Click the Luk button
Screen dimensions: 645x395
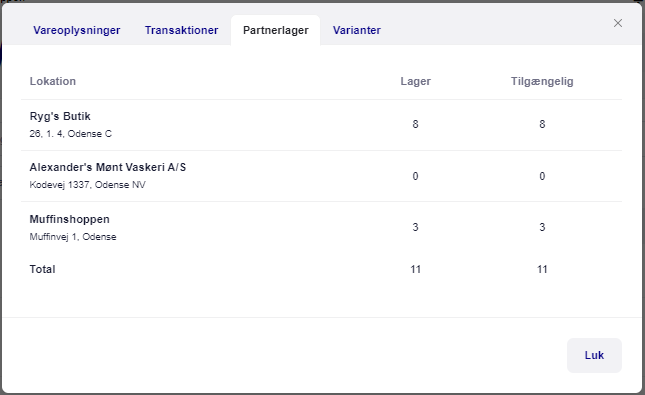pyautogui.click(x=594, y=355)
